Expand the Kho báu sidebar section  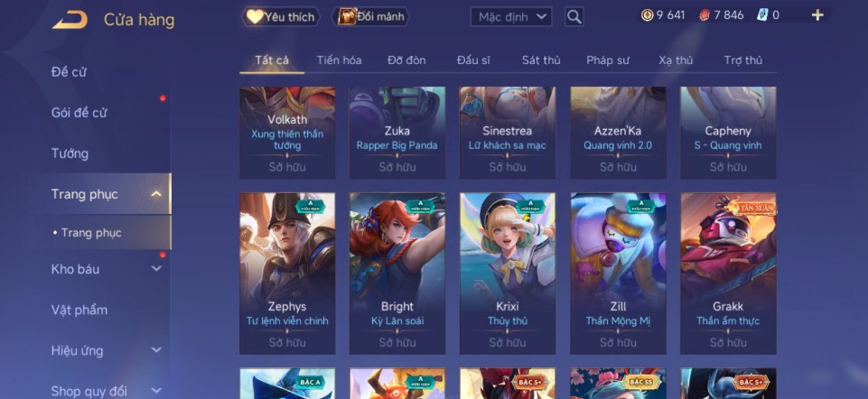pos(156,269)
